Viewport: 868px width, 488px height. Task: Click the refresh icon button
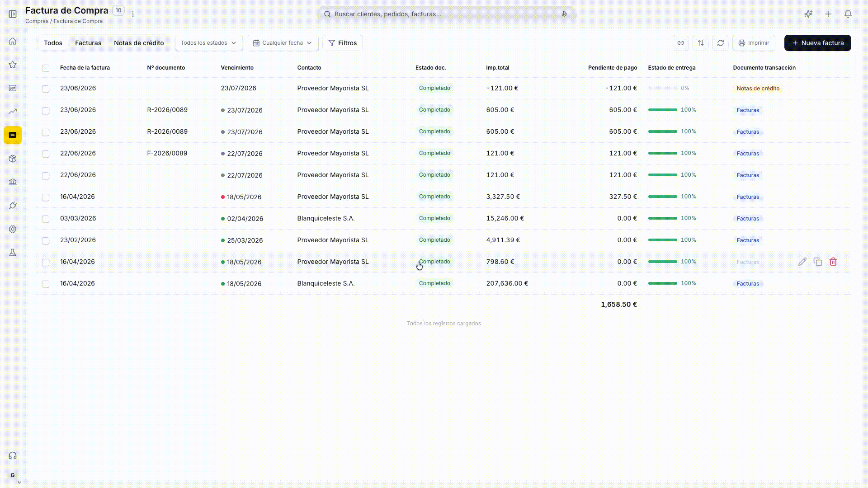[721, 43]
